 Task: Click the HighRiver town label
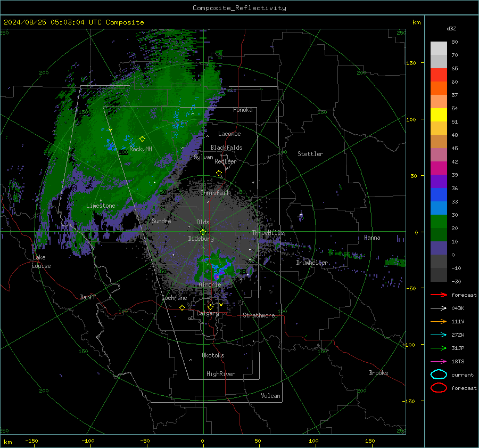click(x=221, y=374)
